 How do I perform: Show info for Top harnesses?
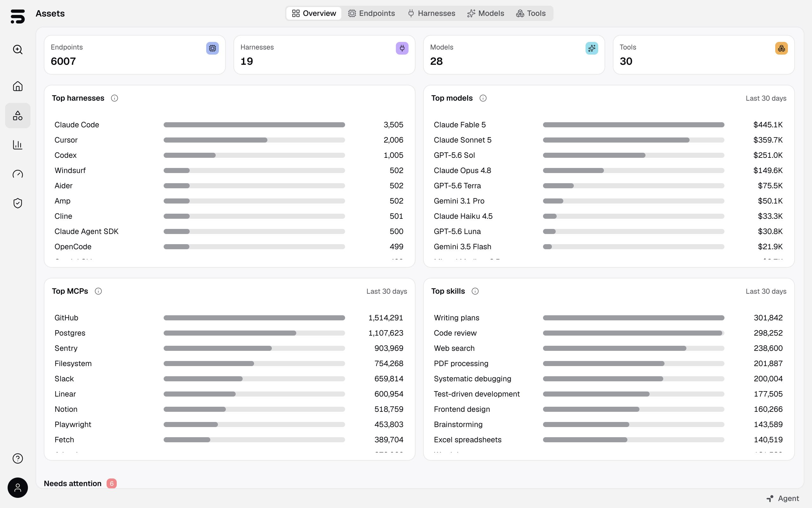(115, 98)
